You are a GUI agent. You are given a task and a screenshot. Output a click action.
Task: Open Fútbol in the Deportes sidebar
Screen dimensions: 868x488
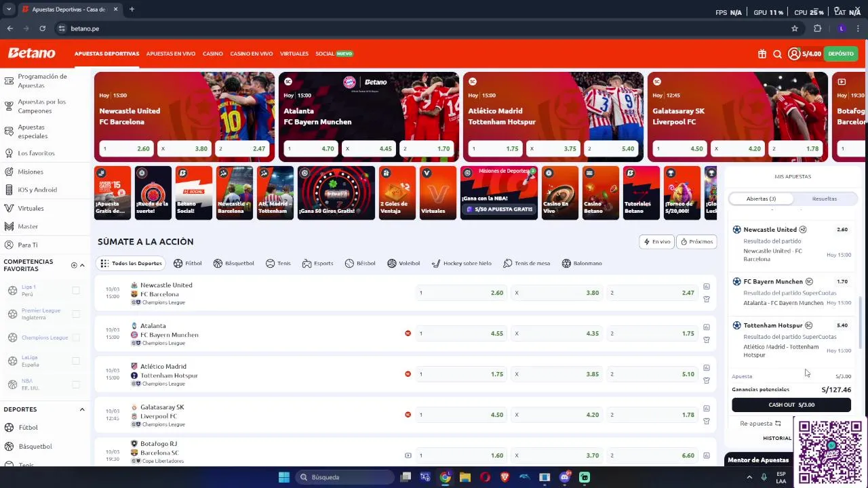(28, 428)
